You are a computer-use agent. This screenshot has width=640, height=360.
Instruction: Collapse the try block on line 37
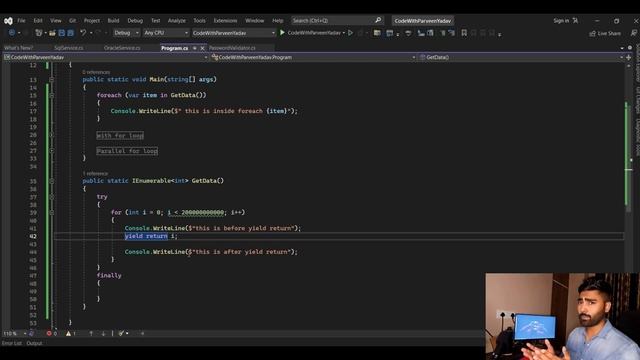(51, 197)
